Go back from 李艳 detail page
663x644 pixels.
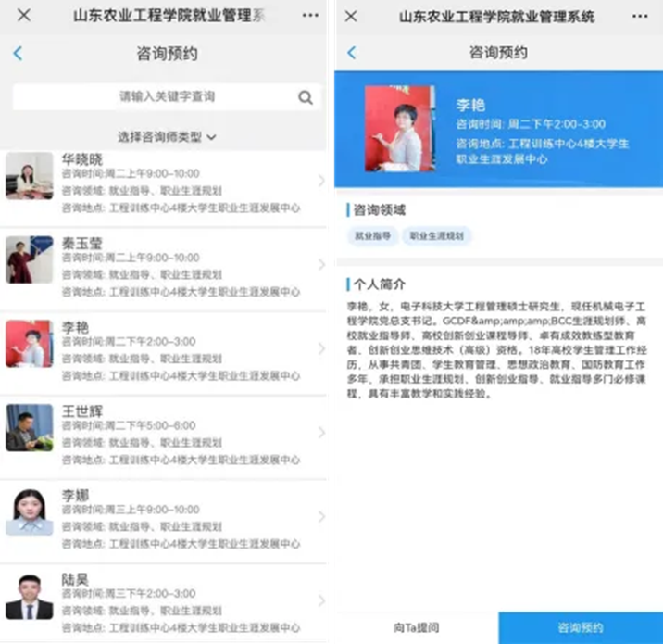click(x=351, y=53)
